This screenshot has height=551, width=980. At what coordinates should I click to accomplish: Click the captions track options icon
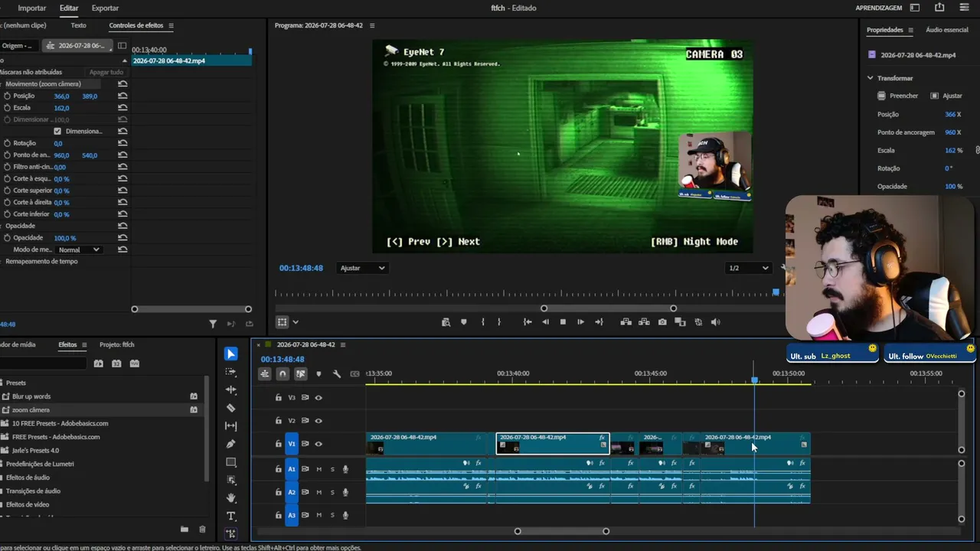[354, 374]
